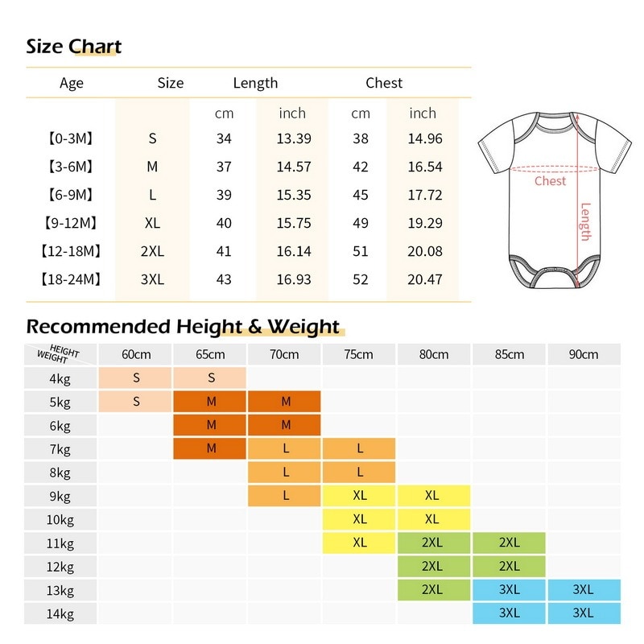
Task: Click Recommended Height & Weight heading
Action: tap(183, 327)
